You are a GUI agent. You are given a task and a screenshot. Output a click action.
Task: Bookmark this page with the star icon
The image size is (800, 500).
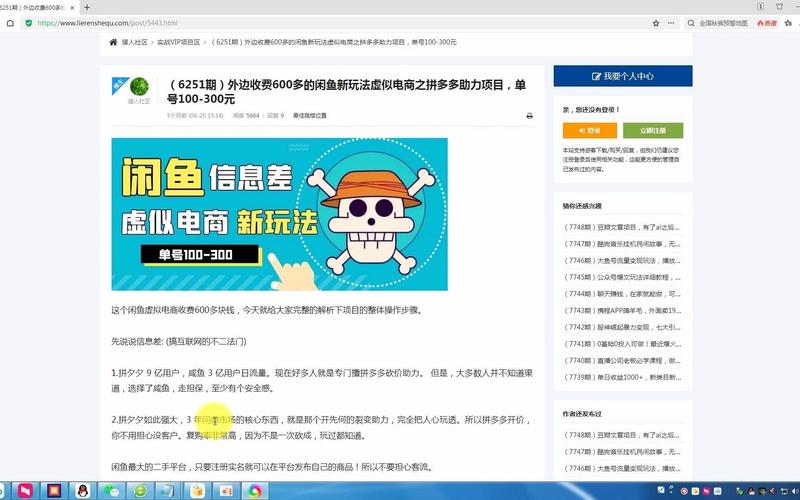click(x=656, y=23)
